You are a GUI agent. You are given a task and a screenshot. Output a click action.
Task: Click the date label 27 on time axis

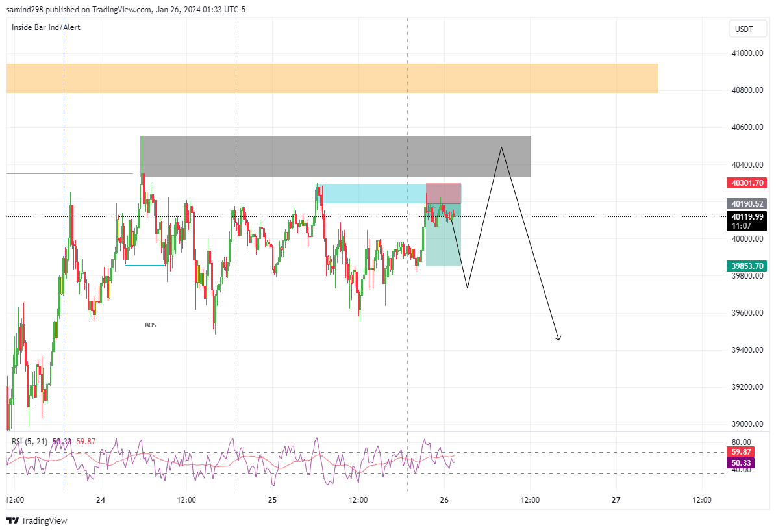(616, 500)
